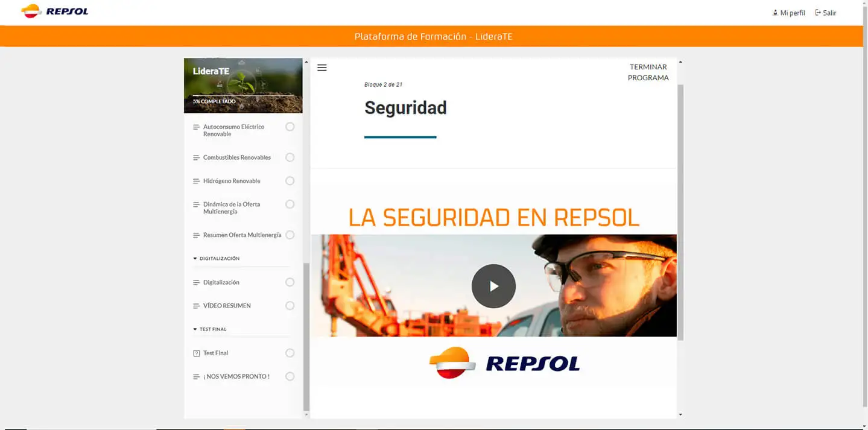Toggle completion circle for VÍDEO RESUMEN
Viewport: 868px width, 430px height.
[x=290, y=305]
